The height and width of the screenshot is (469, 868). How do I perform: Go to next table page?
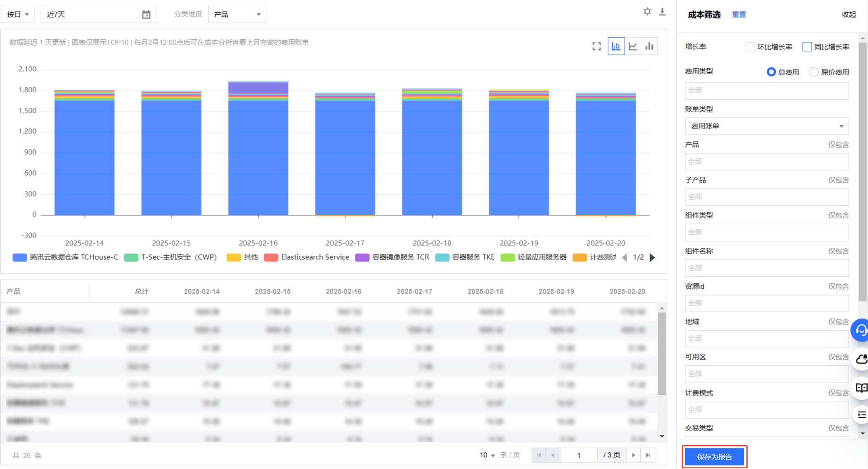coord(633,455)
